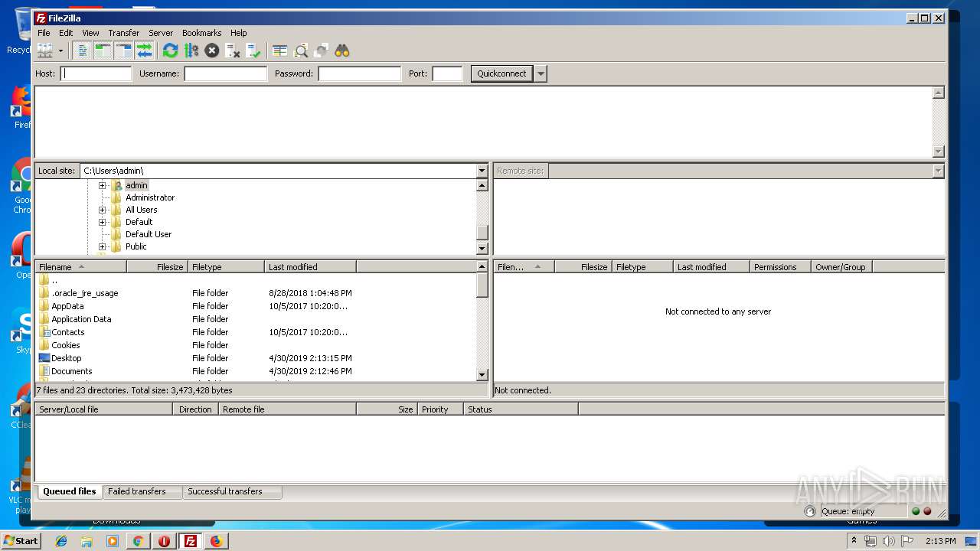Expand the Default folder node
The image size is (980, 551).
102,222
